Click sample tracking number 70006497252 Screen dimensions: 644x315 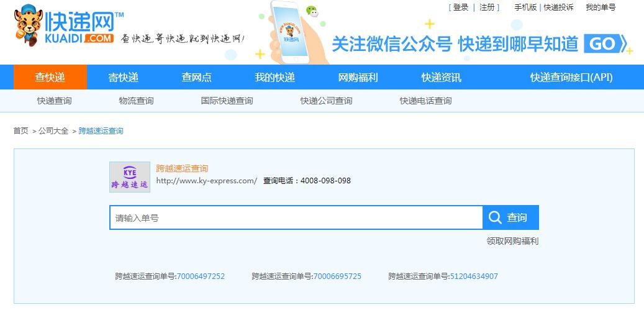(x=201, y=276)
